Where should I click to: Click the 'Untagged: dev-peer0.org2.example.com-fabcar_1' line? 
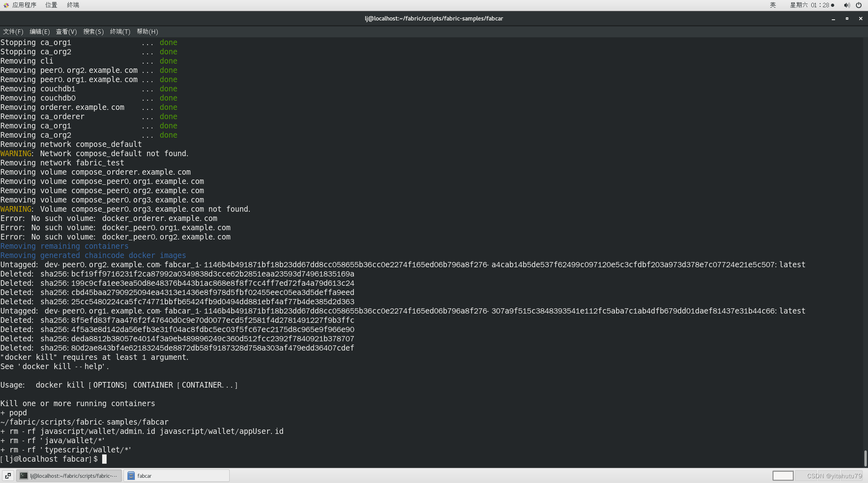(x=403, y=264)
